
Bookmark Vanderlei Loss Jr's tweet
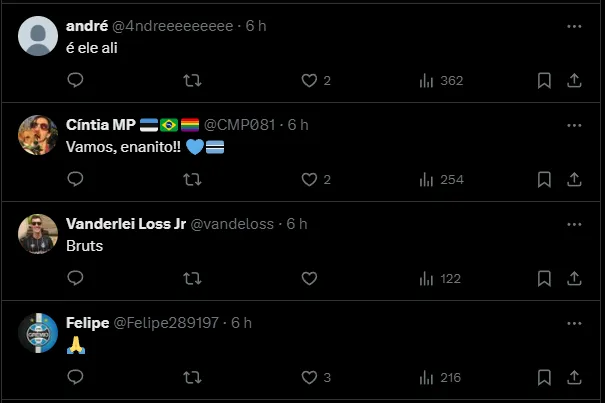pos(544,279)
